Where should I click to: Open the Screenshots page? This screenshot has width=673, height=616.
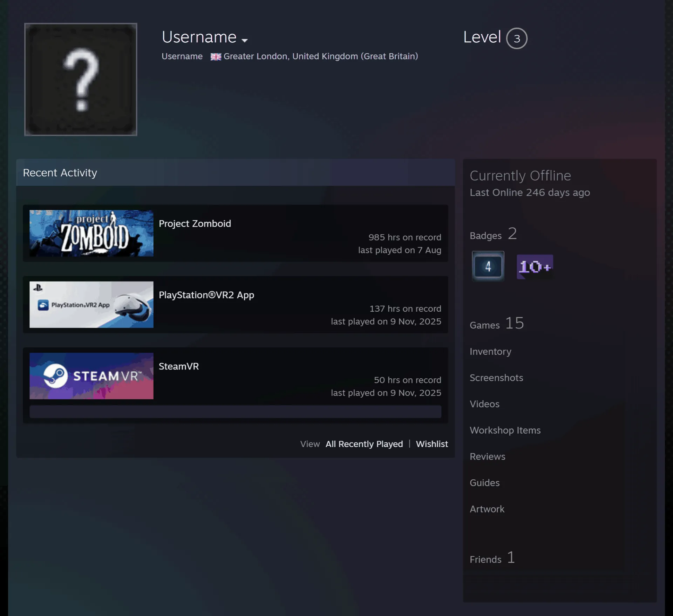[496, 378]
